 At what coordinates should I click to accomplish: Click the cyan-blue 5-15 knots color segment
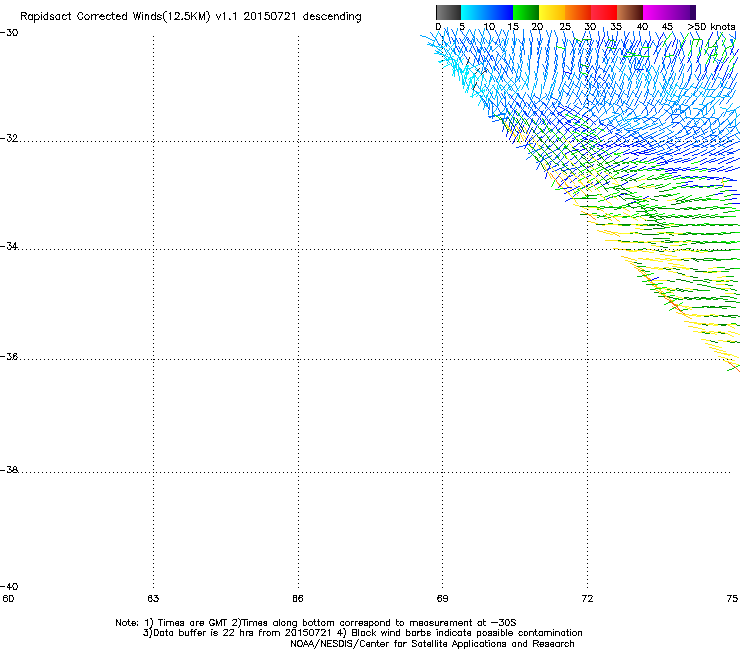coord(487,12)
